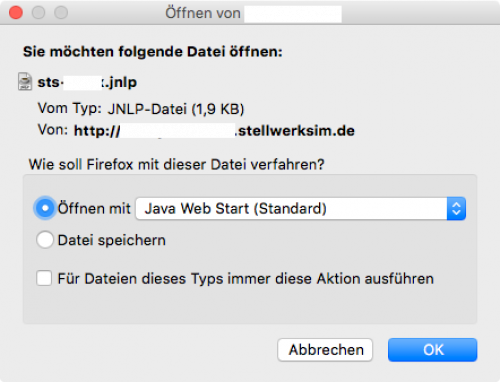500x382 pixels.
Task: Click the 'Datei speichern' label text
Action: coord(112,240)
